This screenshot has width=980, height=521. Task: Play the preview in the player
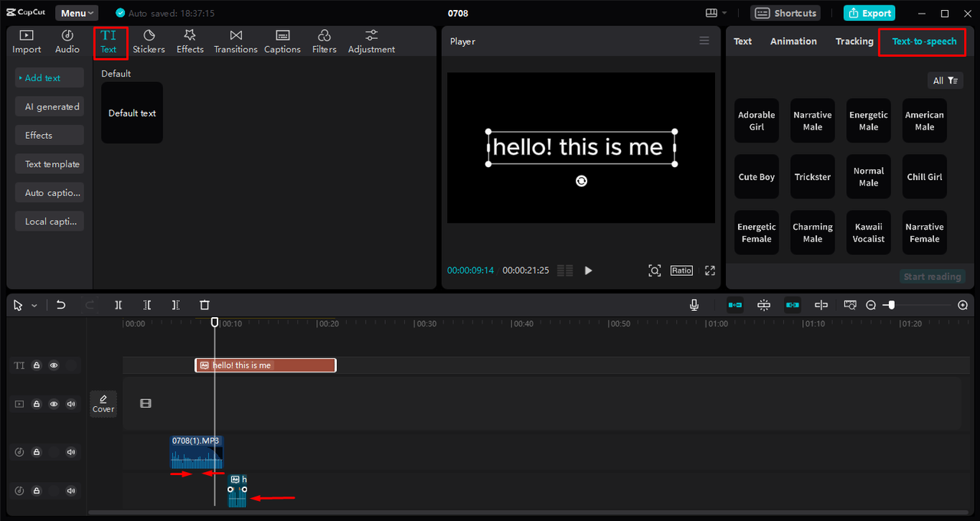click(x=588, y=270)
